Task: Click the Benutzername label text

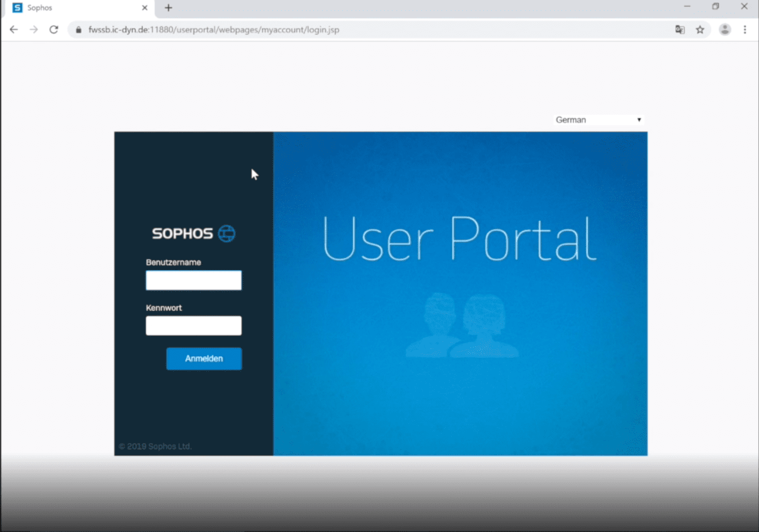Action: click(x=173, y=262)
